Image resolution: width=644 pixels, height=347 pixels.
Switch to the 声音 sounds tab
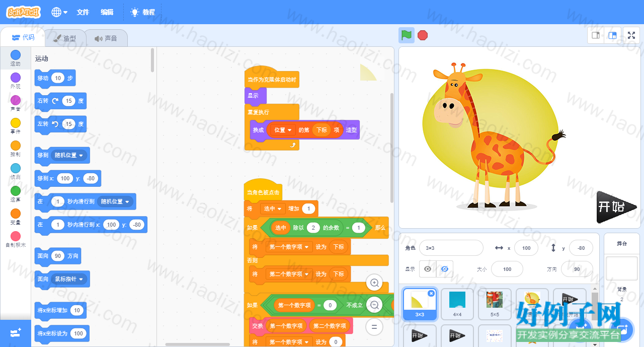pos(106,38)
